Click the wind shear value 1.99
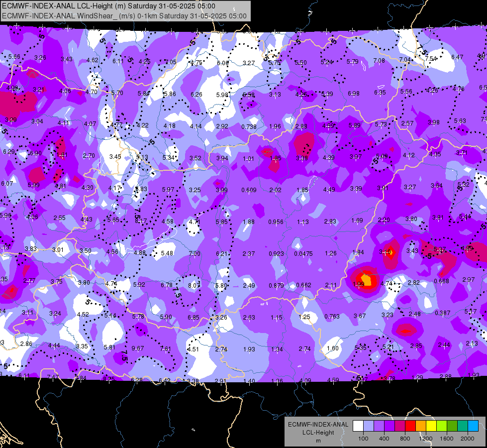 [359, 284]
